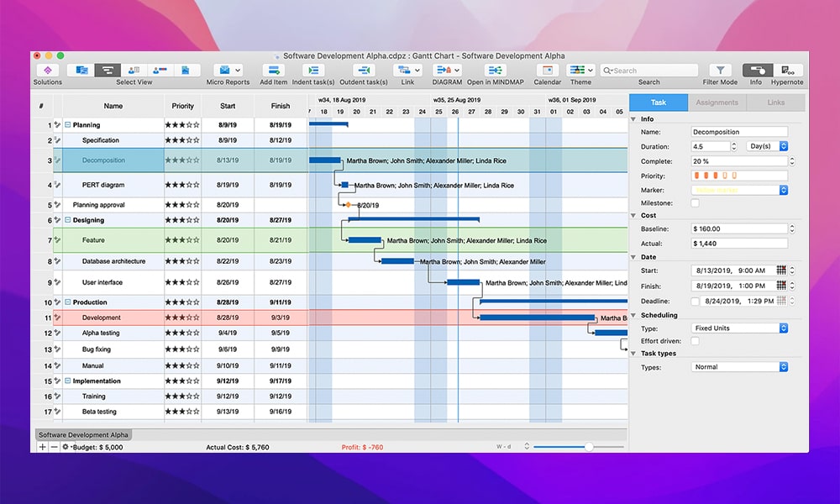
Task: Open the Calendar icon
Action: [548, 71]
